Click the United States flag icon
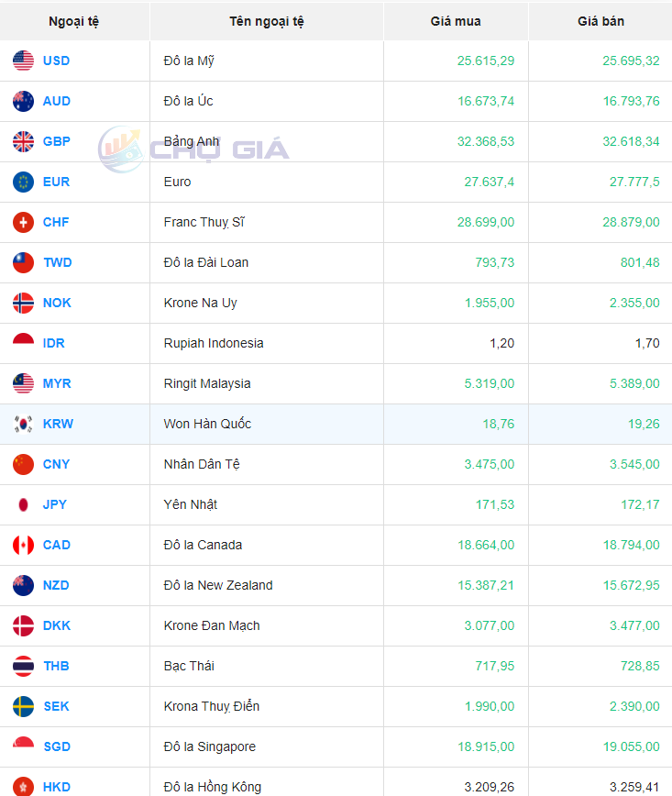This screenshot has height=796, width=672. (23, 61)
